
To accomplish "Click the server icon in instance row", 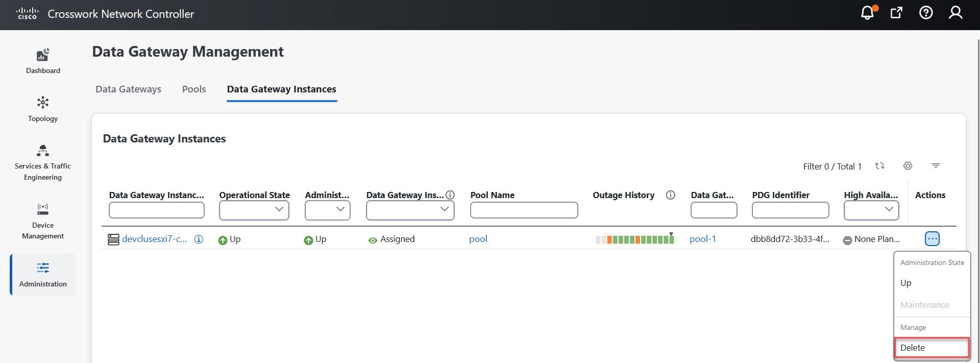I will tap(113, 239).
